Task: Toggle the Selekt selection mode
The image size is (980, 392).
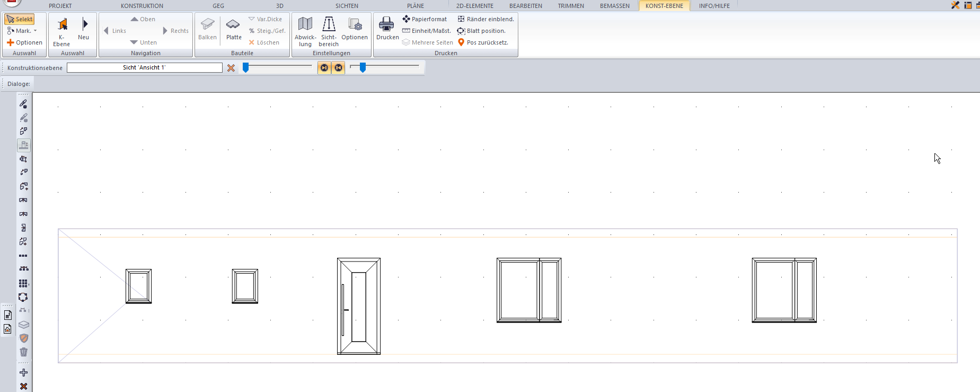Action: click(20, 19)
